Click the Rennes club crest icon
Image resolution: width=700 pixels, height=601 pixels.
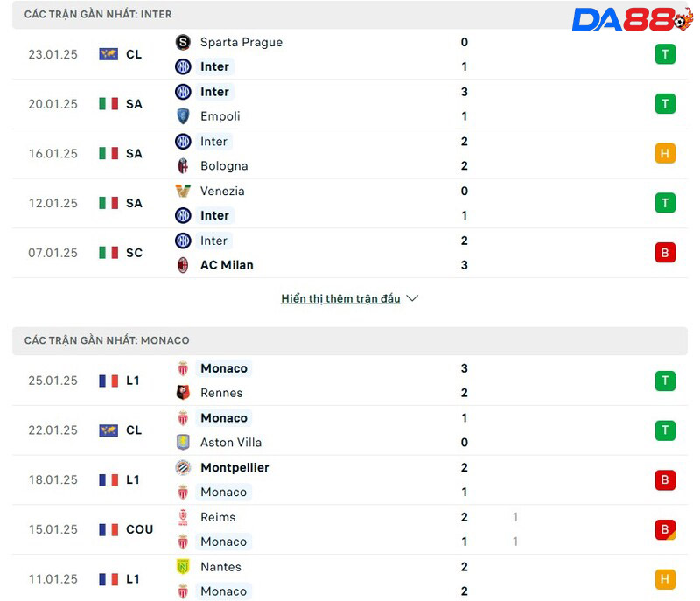click(x=183, y=393)
